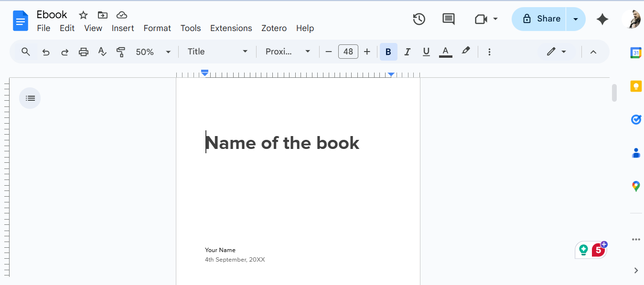Toggle bold formatting off
Screen dimensions: 644x285
coord(388,51)
